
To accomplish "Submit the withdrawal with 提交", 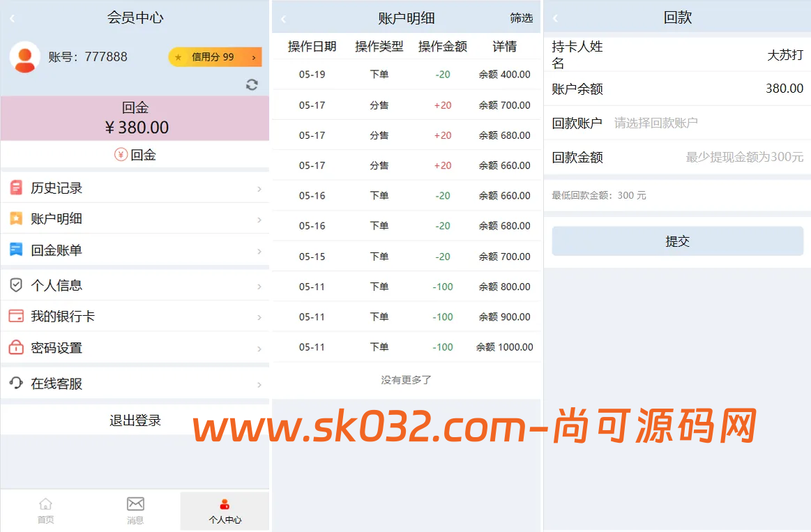I will pyautogui.click(x=678, y=241).
